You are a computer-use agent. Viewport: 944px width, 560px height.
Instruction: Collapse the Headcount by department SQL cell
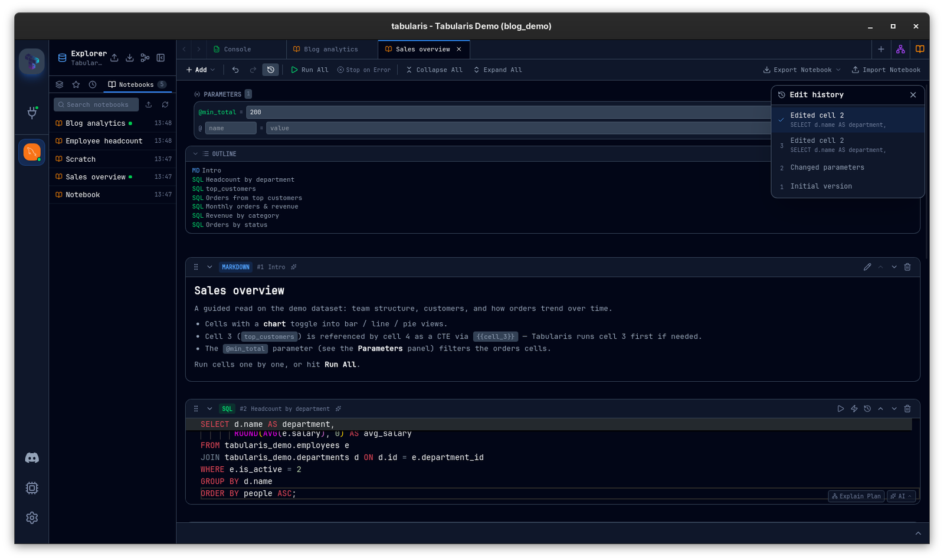point(209,409)
